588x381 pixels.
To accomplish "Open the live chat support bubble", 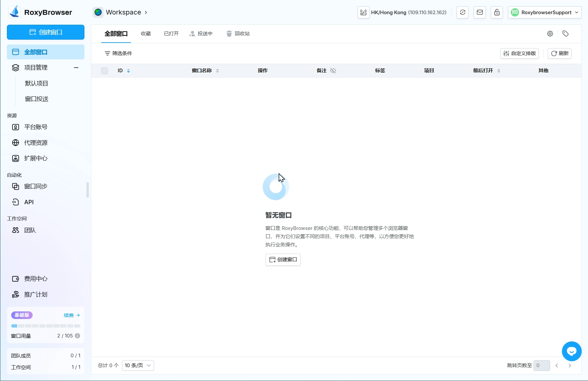I will (572, 351).
